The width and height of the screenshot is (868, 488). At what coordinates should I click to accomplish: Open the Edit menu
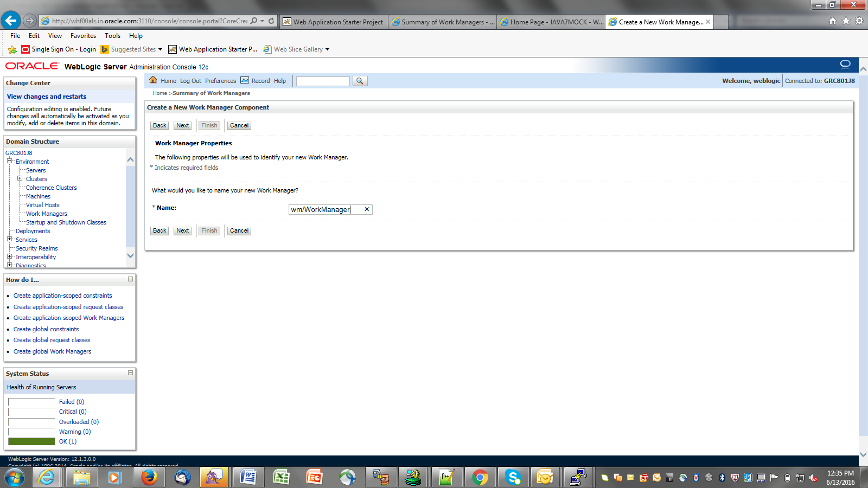point(34,36)
